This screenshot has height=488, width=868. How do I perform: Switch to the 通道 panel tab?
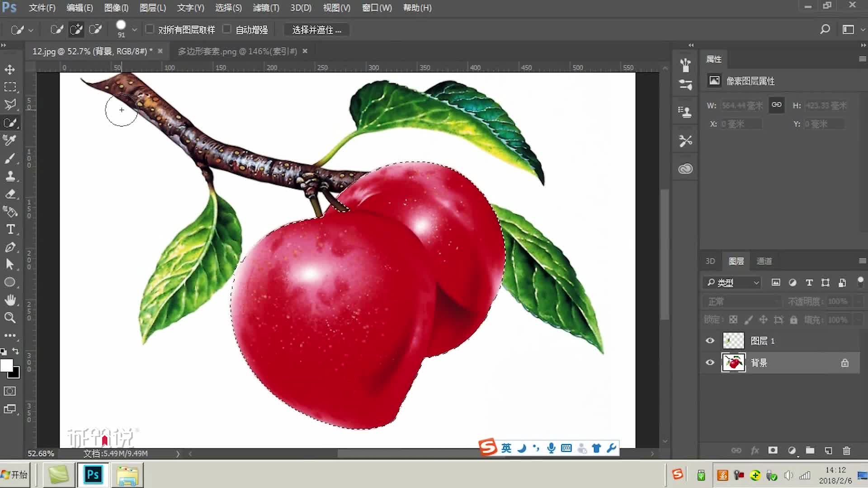point(764,261)
